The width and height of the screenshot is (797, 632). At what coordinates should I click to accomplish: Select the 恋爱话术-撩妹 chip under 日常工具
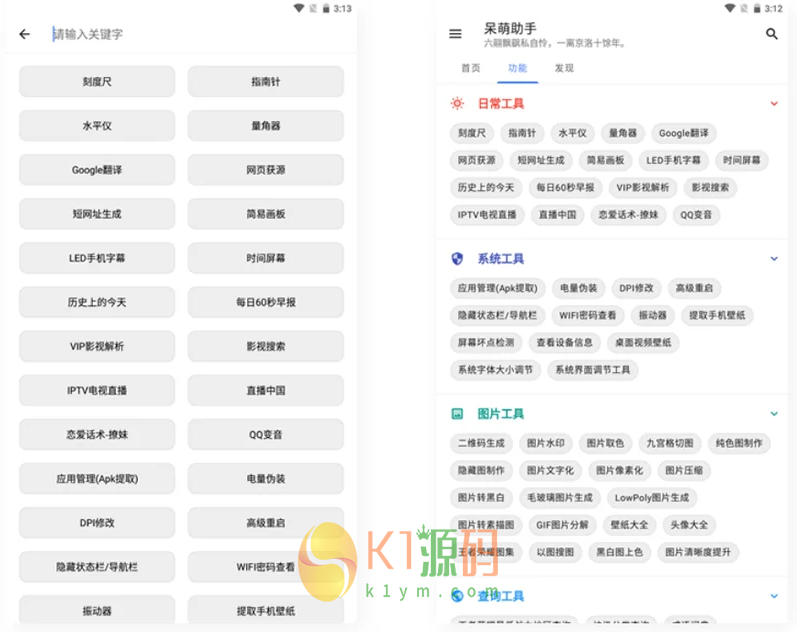point(628,215)
